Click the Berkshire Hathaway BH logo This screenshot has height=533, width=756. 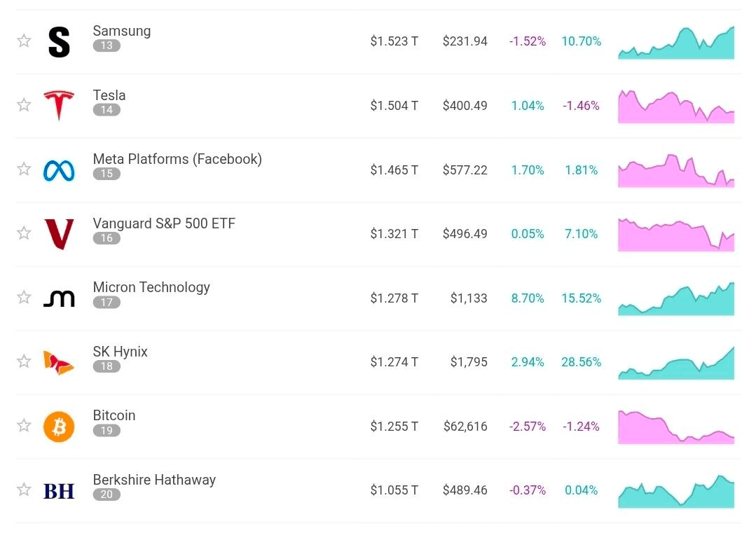click(x=59, y=491)
